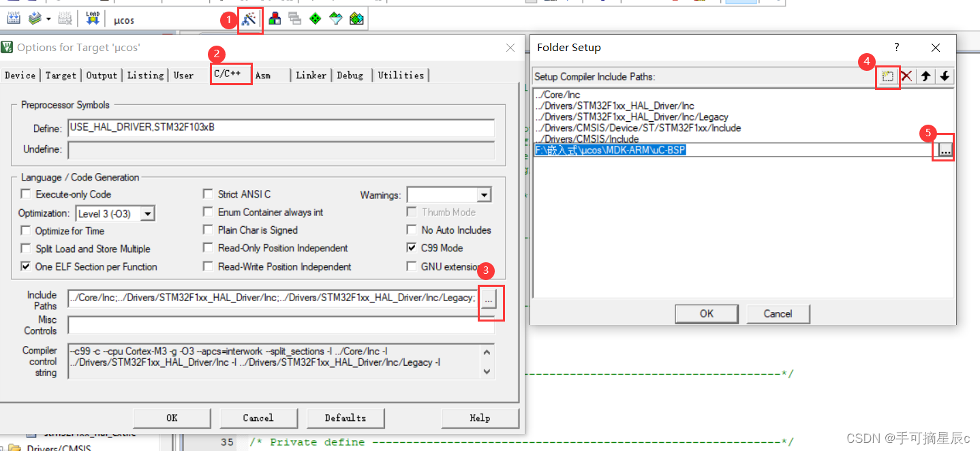This screenshot has width=980, height=451.
Task: Click New include path icon in Folder Setup
Action: point(887,76)
